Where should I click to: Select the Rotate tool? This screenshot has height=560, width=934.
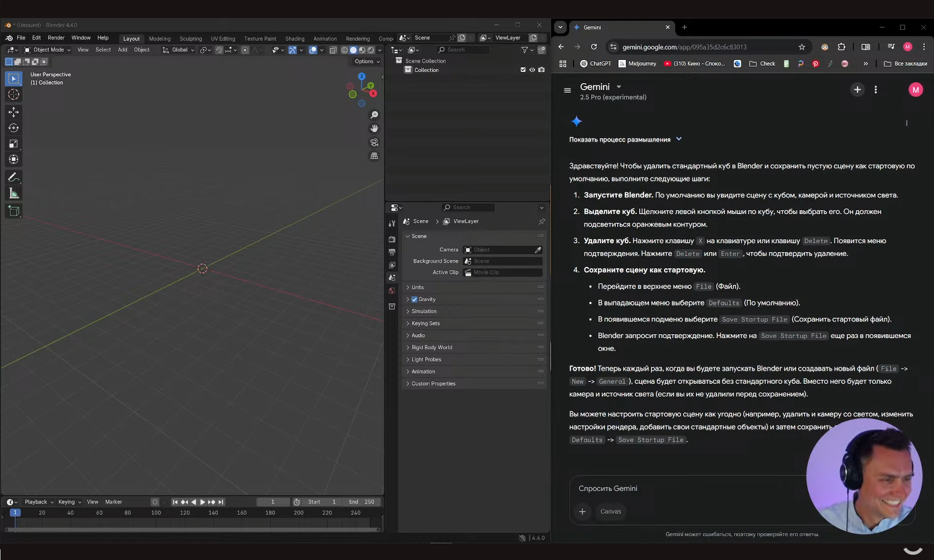click(14, 128)
